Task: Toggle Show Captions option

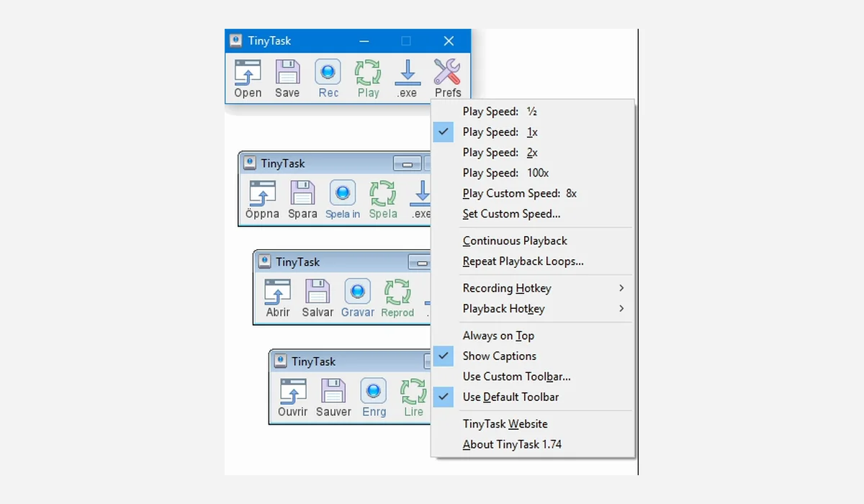Action: pos(533,356)
